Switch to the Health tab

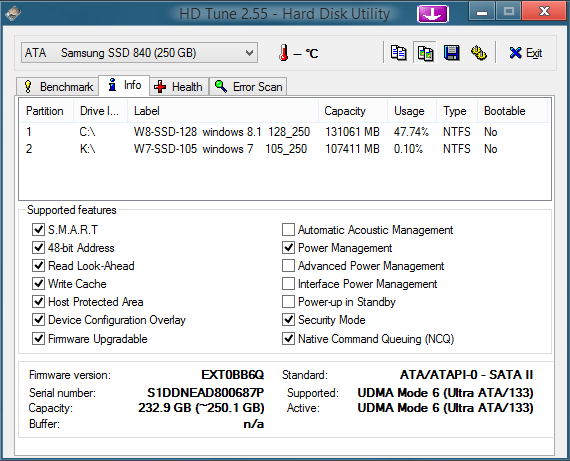coord(179,87)
